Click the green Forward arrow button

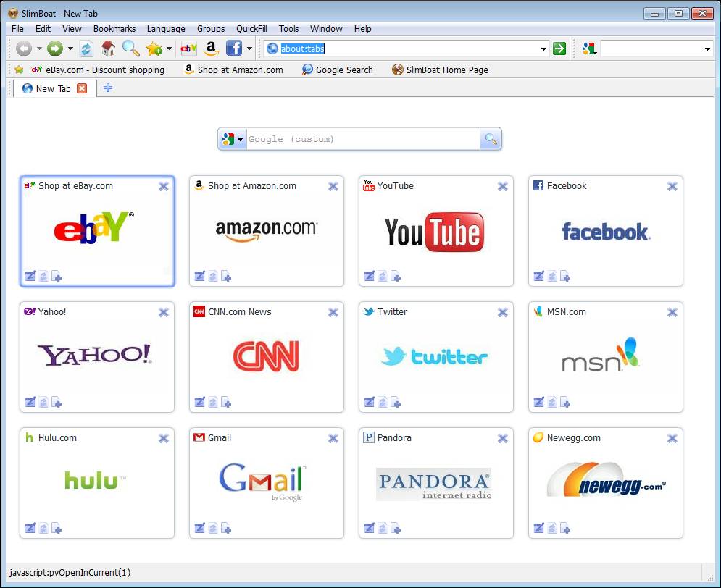(x=55, y=49)
